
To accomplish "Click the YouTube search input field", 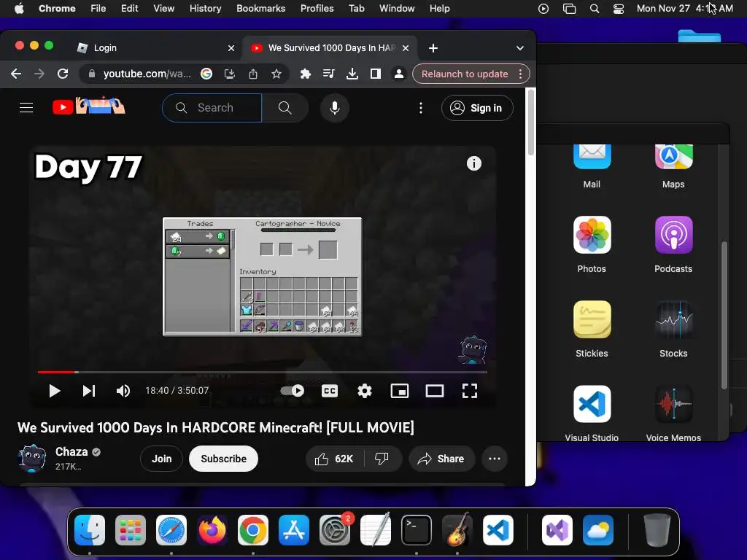I will [x=212, y=108].
